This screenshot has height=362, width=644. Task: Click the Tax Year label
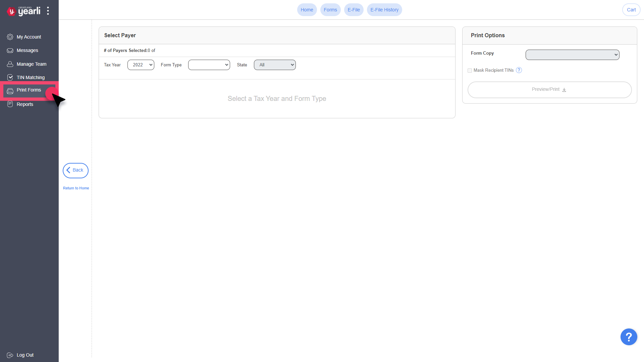(112, 65)
